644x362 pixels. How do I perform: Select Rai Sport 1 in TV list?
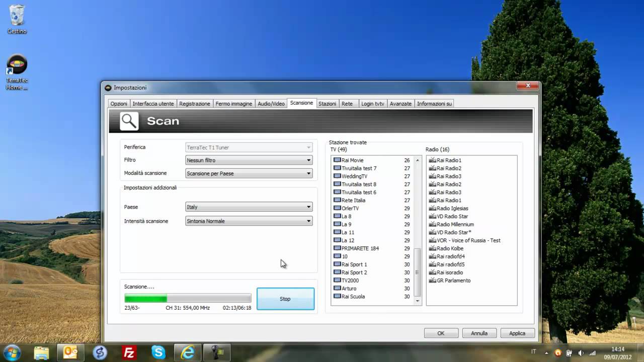373,264
